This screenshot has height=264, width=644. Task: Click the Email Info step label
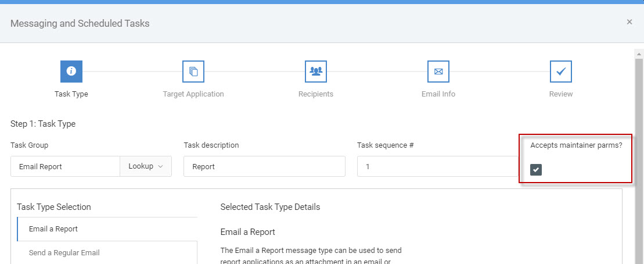point(438,94)
